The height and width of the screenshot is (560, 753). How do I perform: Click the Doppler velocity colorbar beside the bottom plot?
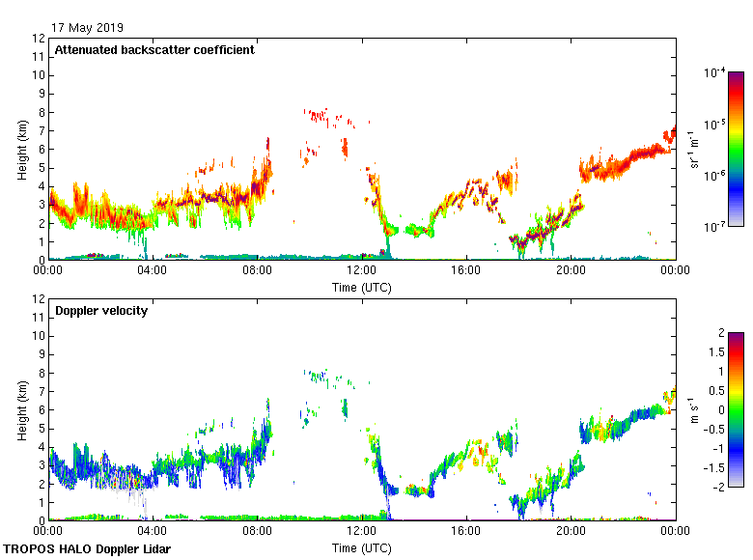[737, 409]
